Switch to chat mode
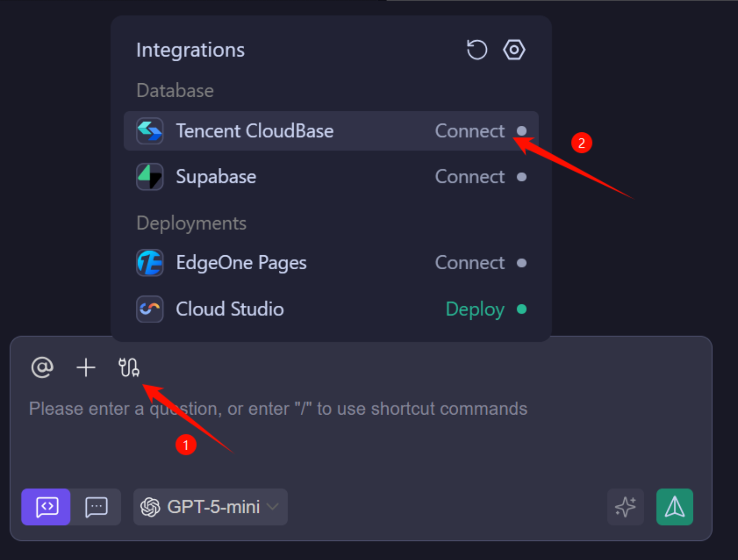The width and height of the screenshot is (738, 560). pyautogui.click(x=96, y=507)
